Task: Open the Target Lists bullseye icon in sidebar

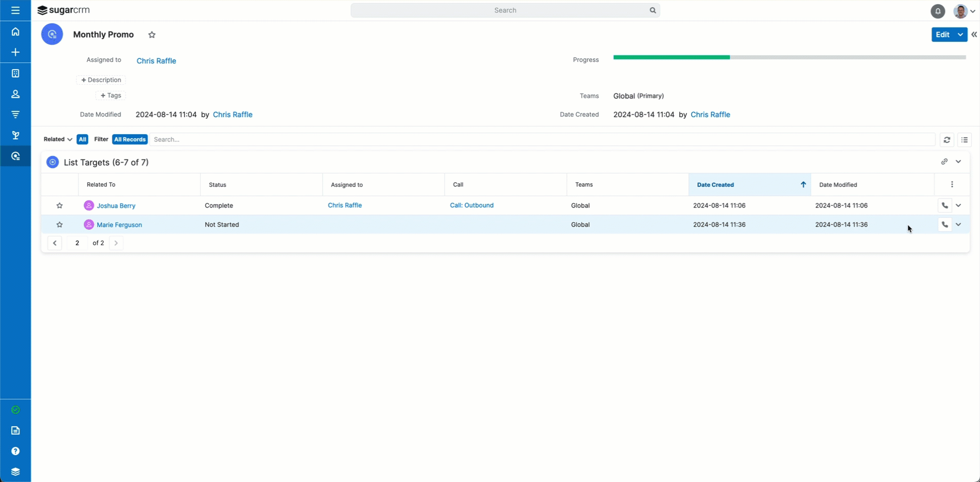Action: (15, 156)
